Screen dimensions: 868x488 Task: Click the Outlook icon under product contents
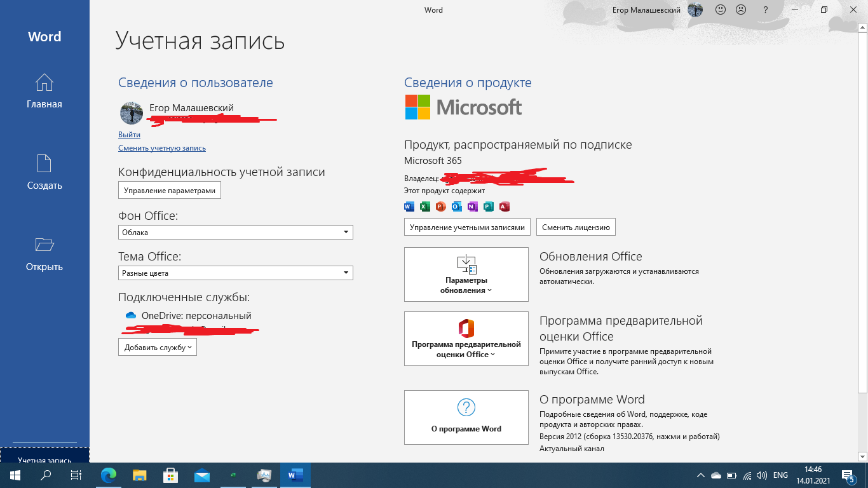pyautogui.click(x=457, y=207)
